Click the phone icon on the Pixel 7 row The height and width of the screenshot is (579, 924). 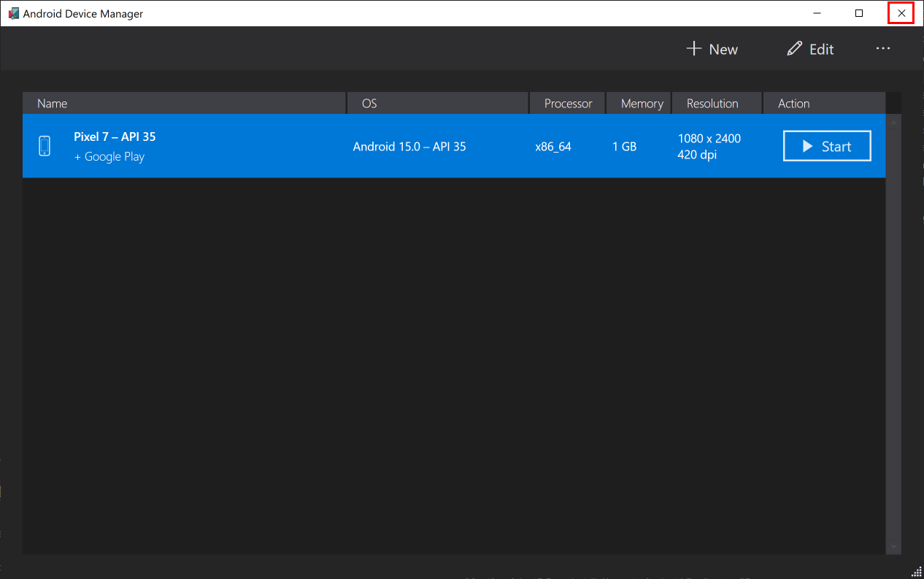click(45, 145)
